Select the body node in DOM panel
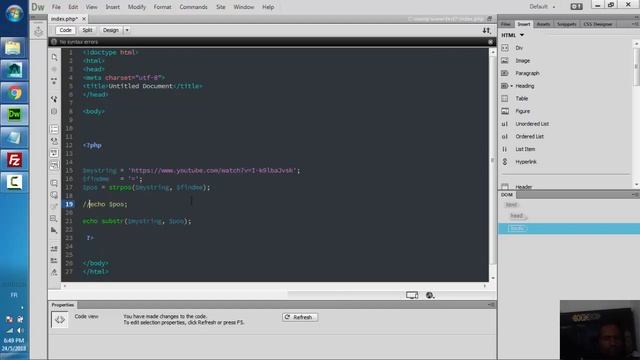Viewport: 640px width, 360px height. (x=517, y=228)
